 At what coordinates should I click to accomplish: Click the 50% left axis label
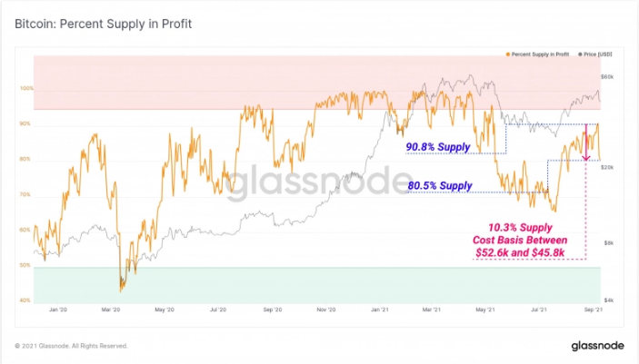coord(25,266)
